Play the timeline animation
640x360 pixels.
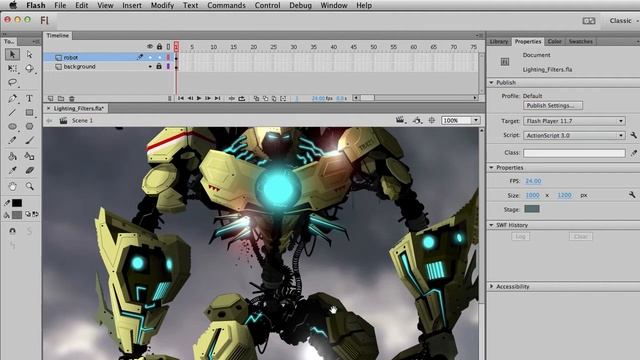199,98
